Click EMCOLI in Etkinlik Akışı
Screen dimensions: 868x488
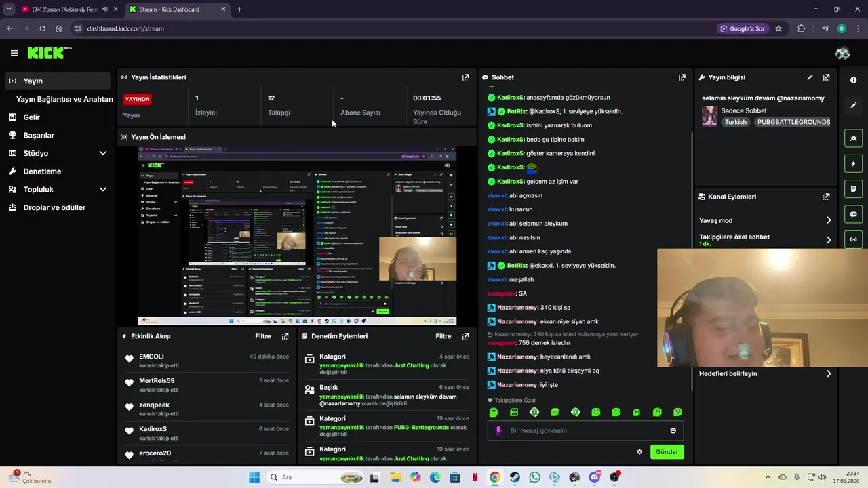151,357
